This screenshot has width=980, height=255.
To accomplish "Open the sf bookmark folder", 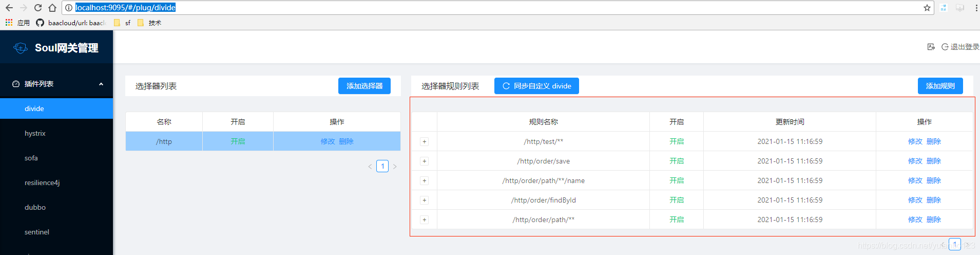I will point(122,23).
